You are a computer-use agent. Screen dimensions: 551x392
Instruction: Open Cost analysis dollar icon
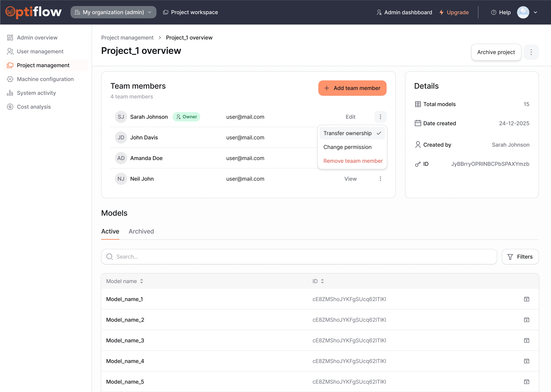tap(10, 107)
